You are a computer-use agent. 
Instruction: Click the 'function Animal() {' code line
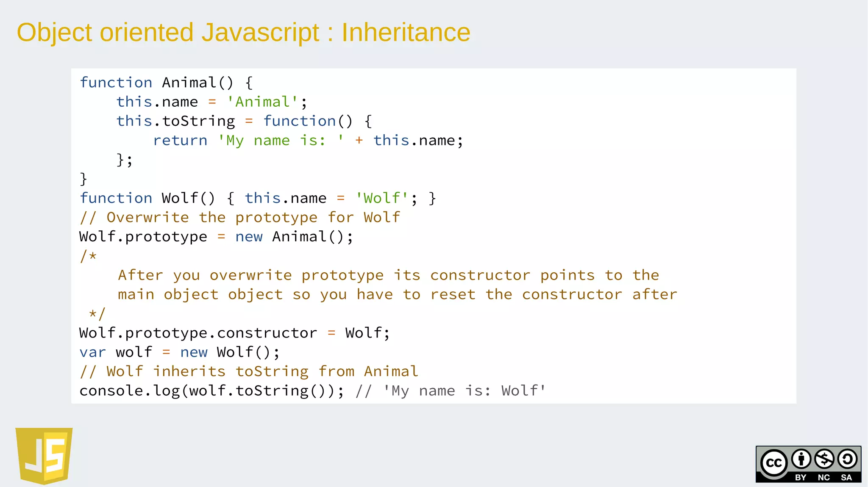(x=166, y=83)
